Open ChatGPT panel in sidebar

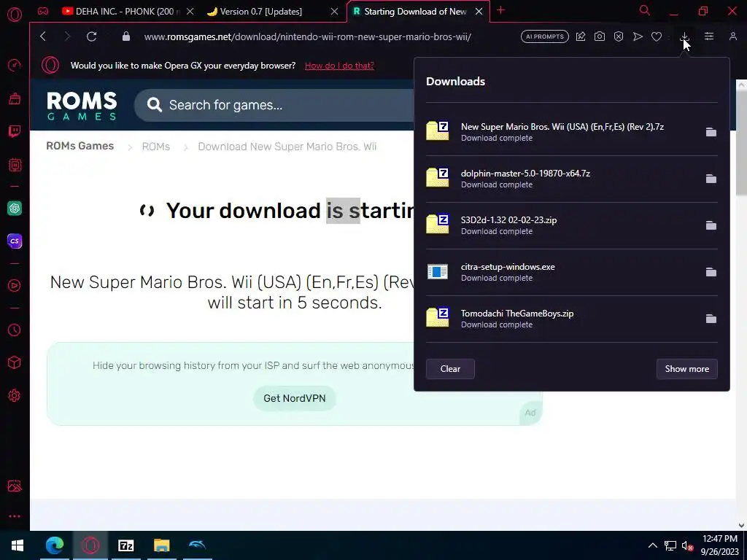pyautogui.click(x=15, y=208)
